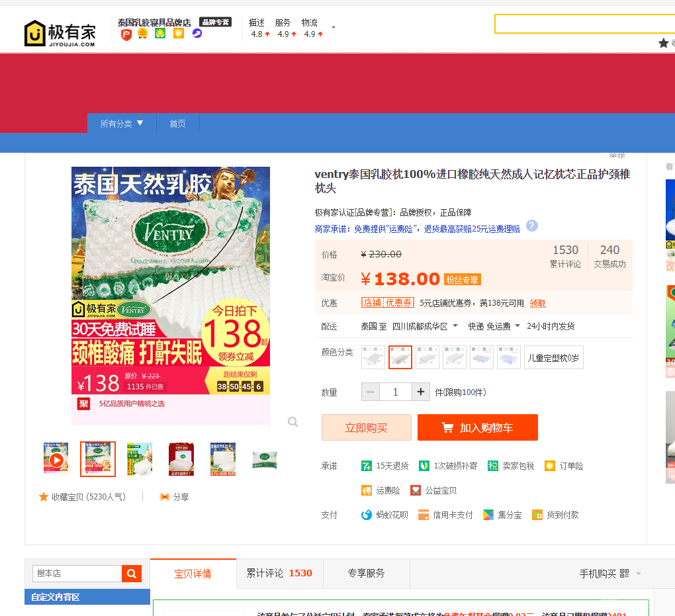Click the 240 交易成功 count

tap(609, 256)
